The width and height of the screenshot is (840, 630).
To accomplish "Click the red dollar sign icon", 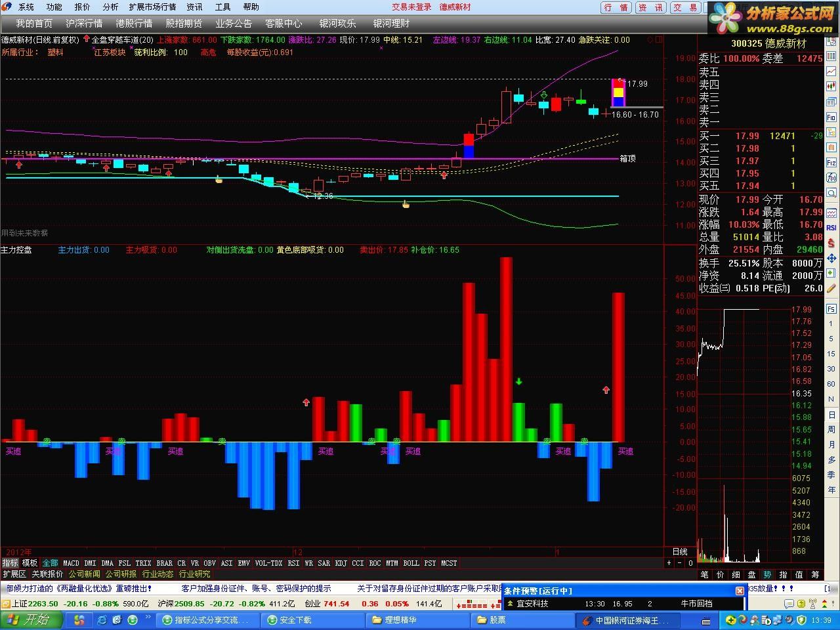I will coord(831,242).
